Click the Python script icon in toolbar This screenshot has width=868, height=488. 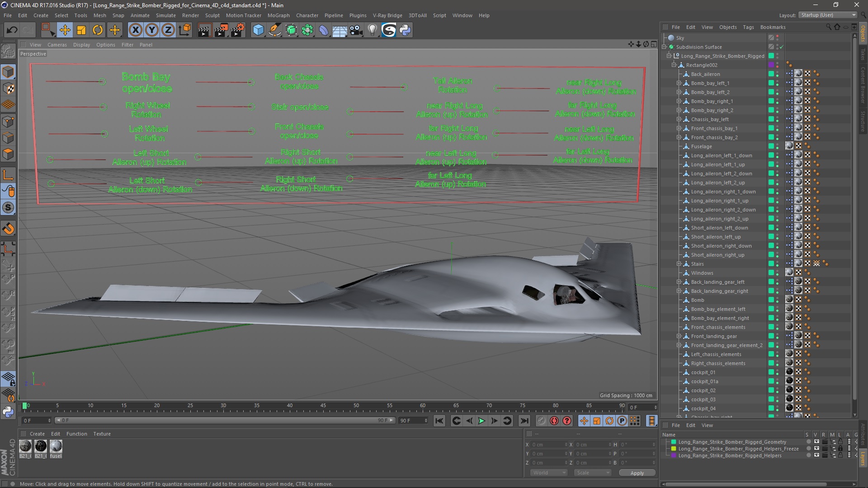(405, 30)
